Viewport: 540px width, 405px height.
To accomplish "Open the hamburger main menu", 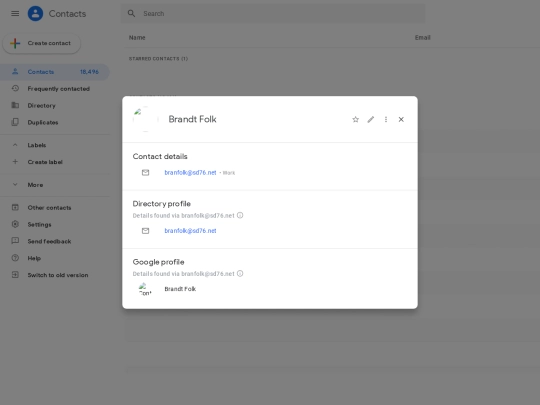I will point(15,13).
